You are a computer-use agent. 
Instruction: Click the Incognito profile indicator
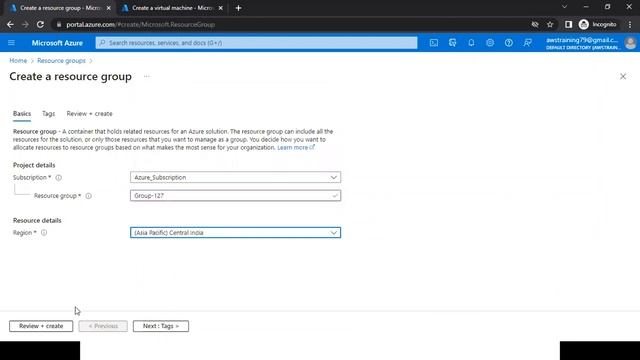coord(598,24)
